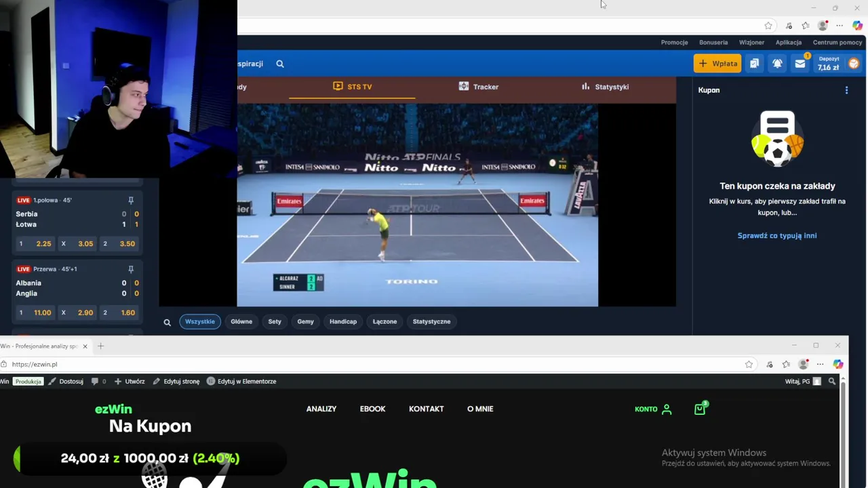The height and width of the screenshot is (488, 868).
Task: Click Dostosuj in WordPress admin bar
Action: click(66, 382)
